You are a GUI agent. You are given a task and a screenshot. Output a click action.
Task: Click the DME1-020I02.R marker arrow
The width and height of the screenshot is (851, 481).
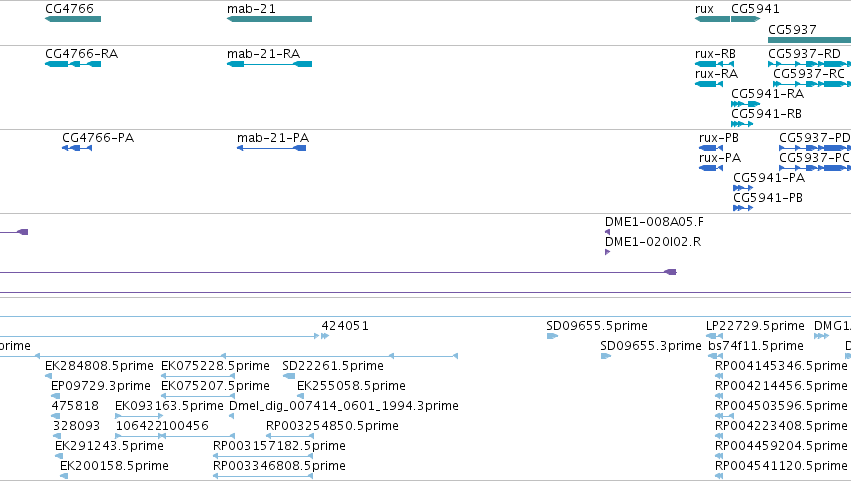coord(607,252)
